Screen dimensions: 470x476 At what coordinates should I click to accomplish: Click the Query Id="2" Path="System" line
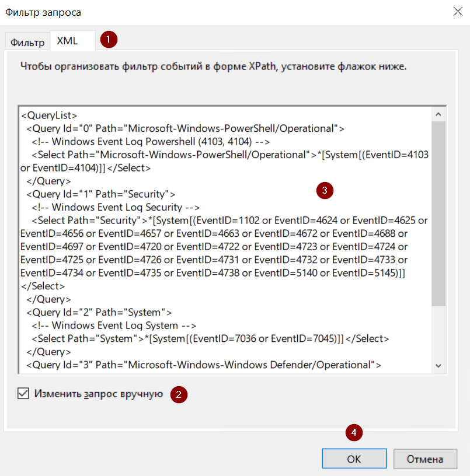pos(99,312)
